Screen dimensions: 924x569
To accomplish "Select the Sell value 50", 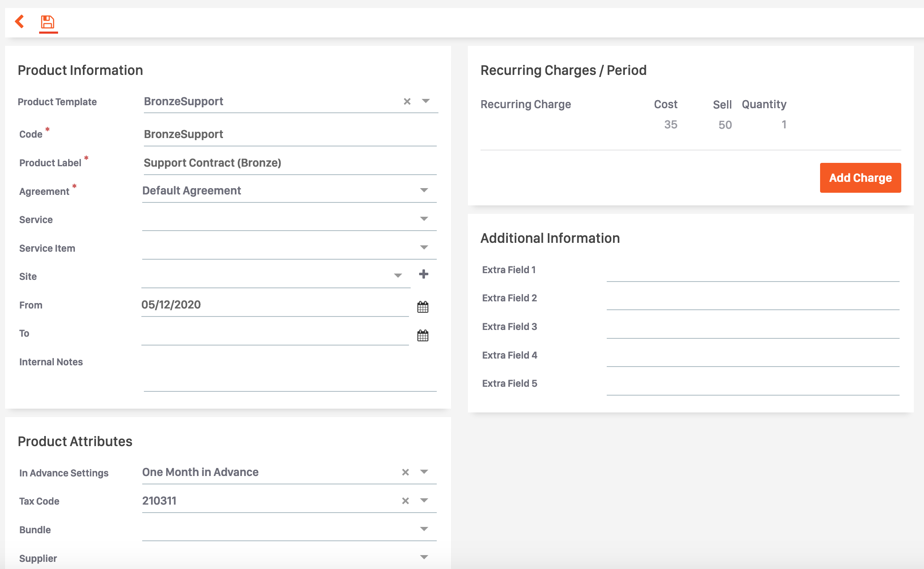I will pyautogui.click(x=725, y=125).
